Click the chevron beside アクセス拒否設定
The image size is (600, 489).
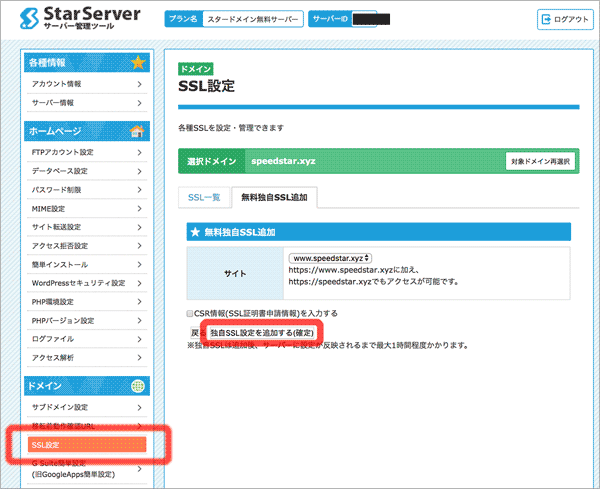pyautogui.click(x=140, y=246)
